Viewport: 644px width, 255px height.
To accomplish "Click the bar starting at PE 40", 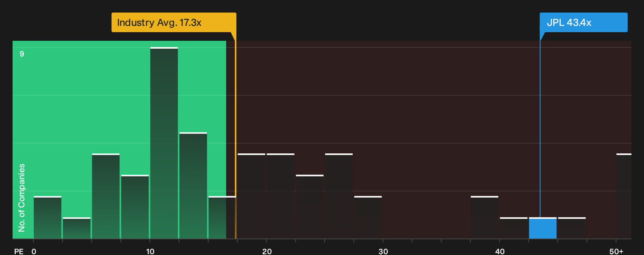I will (514, 228).
